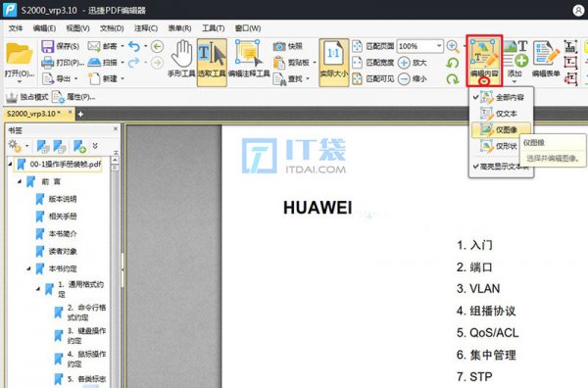
Task: Open the 工具(T) menu
Action: coord(213,28)
